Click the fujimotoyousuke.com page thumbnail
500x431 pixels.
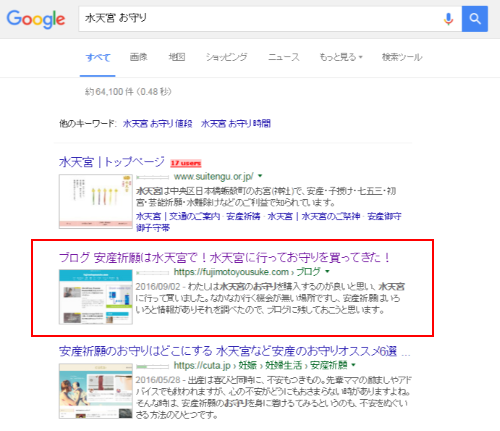click(96, 297)
